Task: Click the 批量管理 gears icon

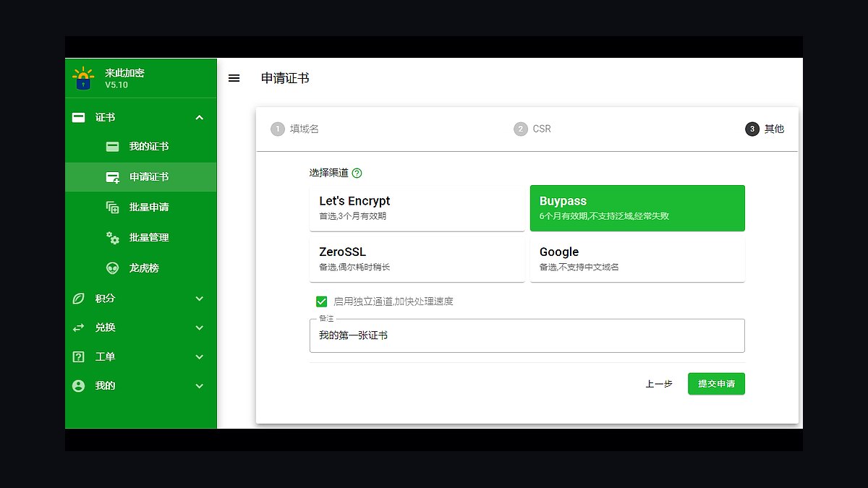Action: tap(112, 238)
